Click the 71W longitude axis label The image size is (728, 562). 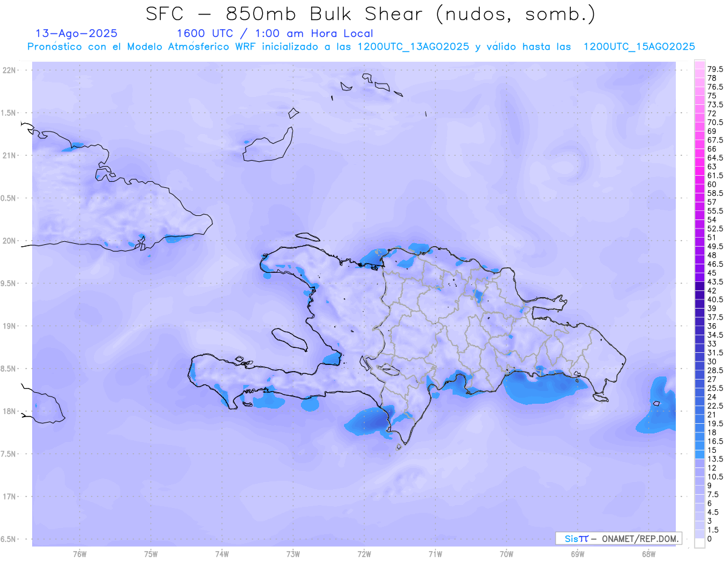coord(435,554)
